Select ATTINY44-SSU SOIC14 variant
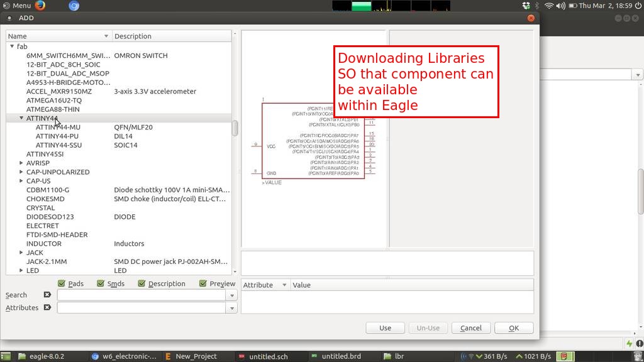The image size is (644, 362). tap(119, 145)
